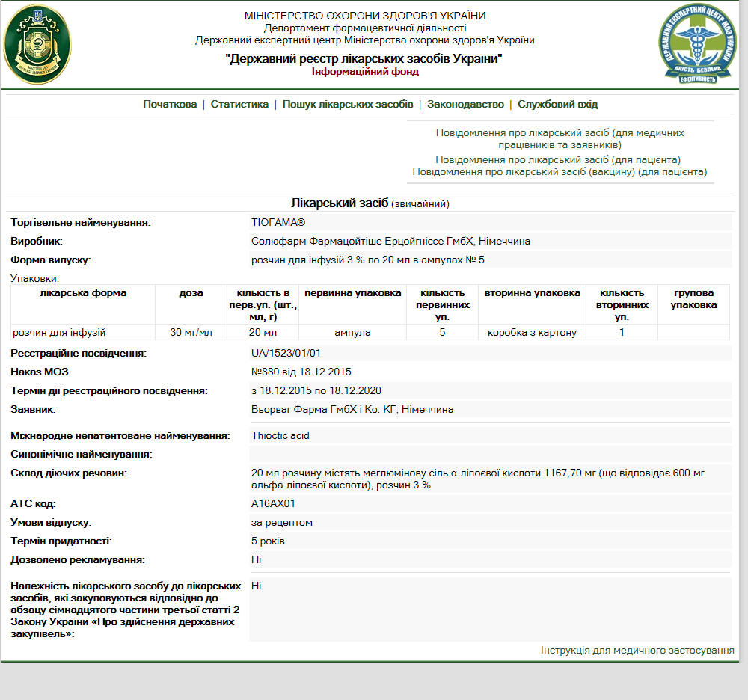
Task: Go to the Статистика section
Action: point(239,105)
